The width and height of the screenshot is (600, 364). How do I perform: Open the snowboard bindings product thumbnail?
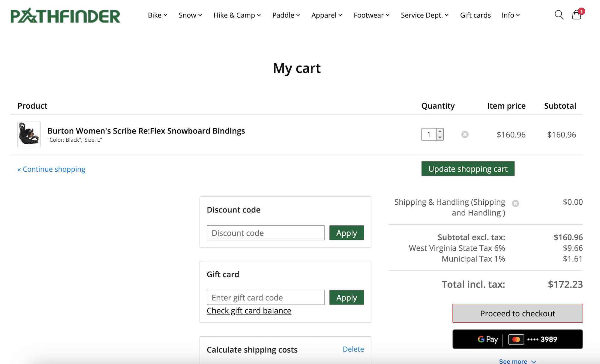pyautogui.click(x=29, y=134)
